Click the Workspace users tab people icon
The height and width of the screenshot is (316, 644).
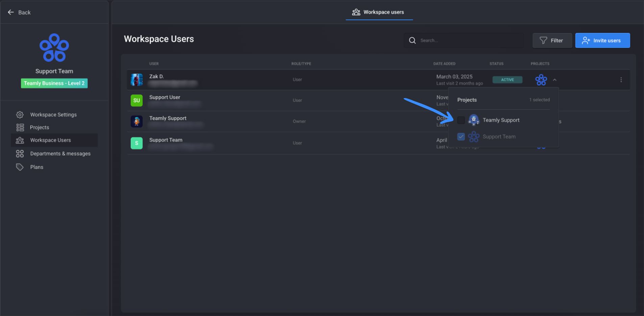click(356, 12)
